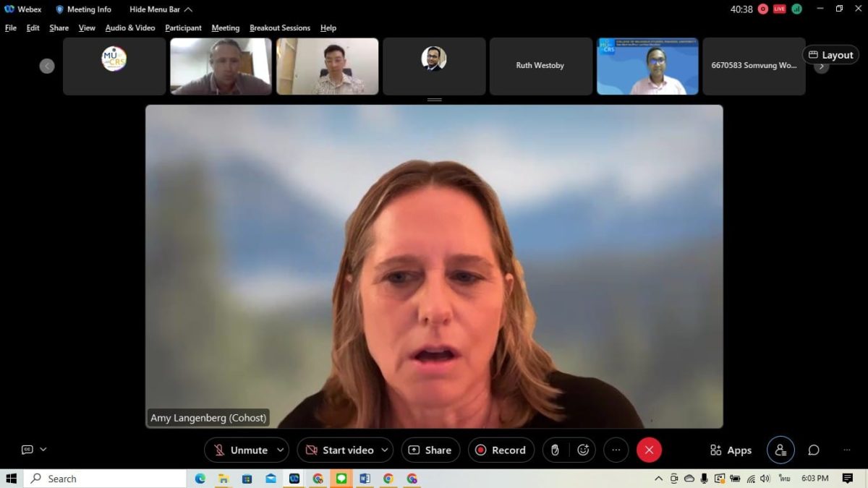Image resolution: width=868 pixels, height=488 pixels.
Task: Expand video options arrow beside Start video
Action: point(384,450)
